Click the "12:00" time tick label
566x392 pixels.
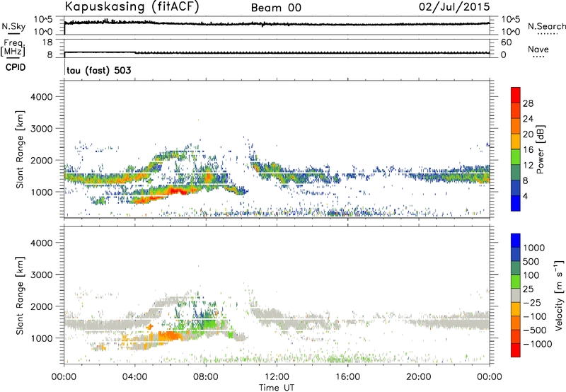[x=277, y=377]
